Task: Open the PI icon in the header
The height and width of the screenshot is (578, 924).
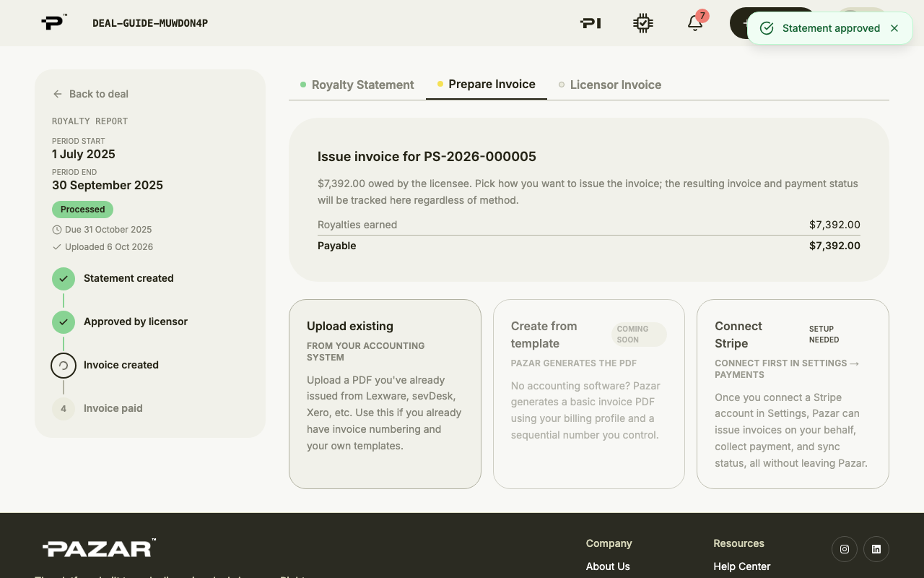Action: coord(590,23)
